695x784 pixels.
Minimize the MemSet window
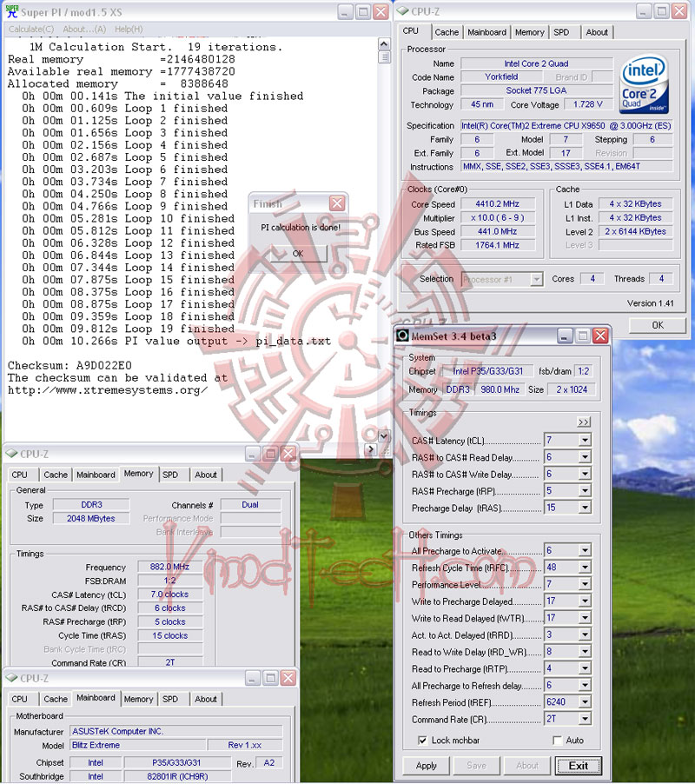coord(565,336)
